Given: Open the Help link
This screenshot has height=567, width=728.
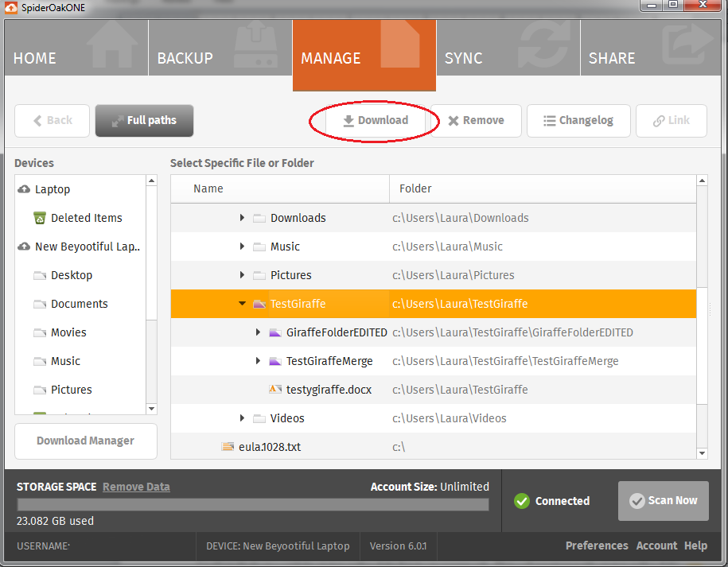Looking at the screenshot, I should coord(695,546).
